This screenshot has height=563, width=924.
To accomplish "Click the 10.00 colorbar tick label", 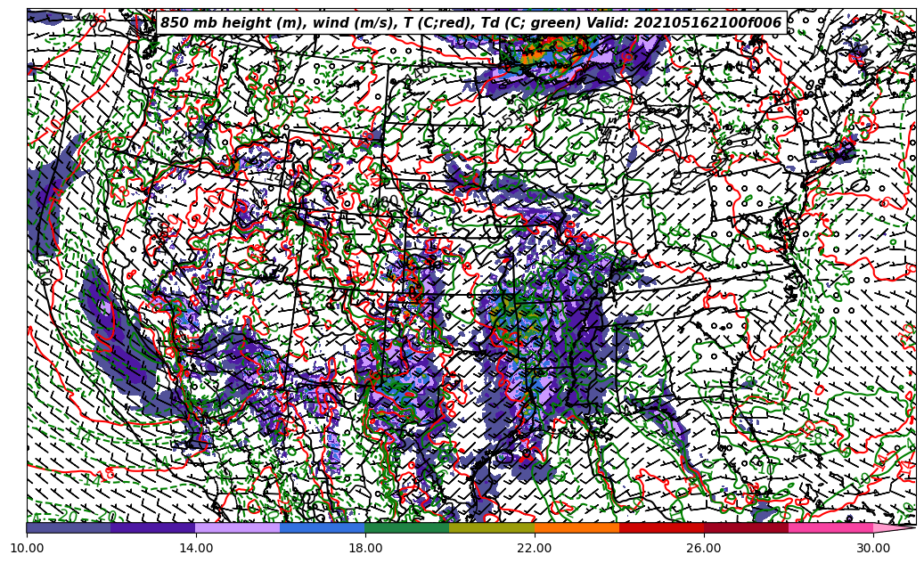I will pos(27,549).
